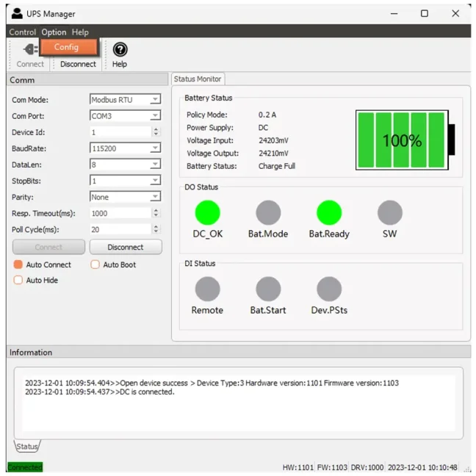Click the Poll Cycle input field
This screenshot has height=476, width=476.
pos(120,229)
